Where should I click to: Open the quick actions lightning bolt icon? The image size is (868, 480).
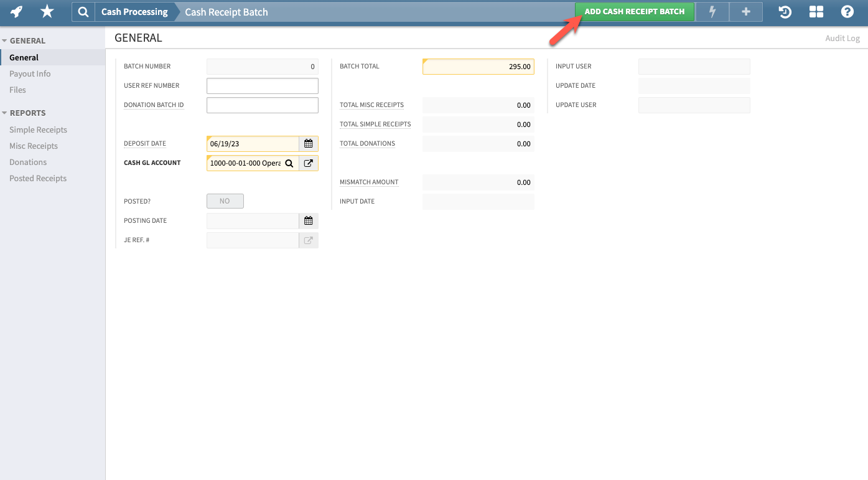(x=712, y=11)
